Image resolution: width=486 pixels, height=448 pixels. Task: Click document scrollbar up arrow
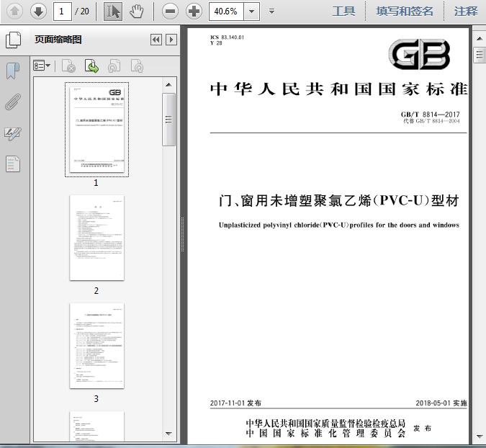coord(480,39)
